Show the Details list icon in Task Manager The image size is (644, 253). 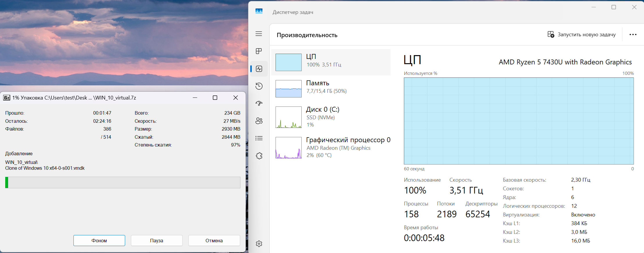pyautogui.click(x=259, y=138)
